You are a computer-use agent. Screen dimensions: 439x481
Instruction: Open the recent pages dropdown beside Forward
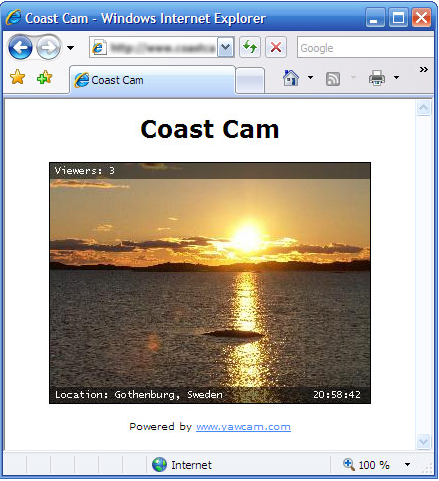70,48
